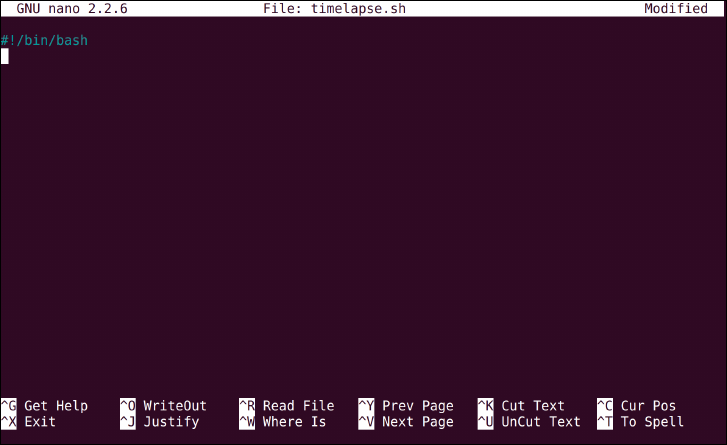This screenshot has width=727, height=445.
Task: Select the ^Y Prev Page shortcut
Action: pyautogui.click(x=406, y=406)
